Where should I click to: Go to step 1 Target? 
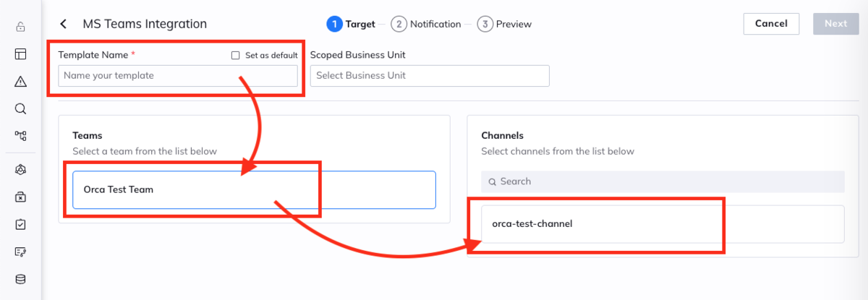[x=351, y=24]
